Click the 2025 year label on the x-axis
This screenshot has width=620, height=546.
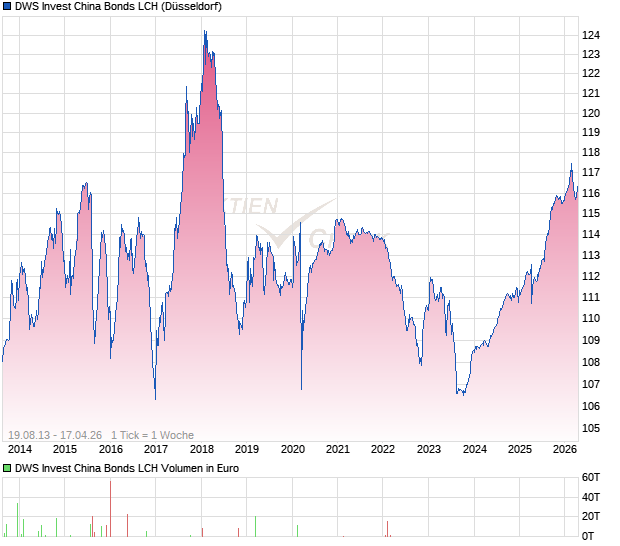pos(520,450)
